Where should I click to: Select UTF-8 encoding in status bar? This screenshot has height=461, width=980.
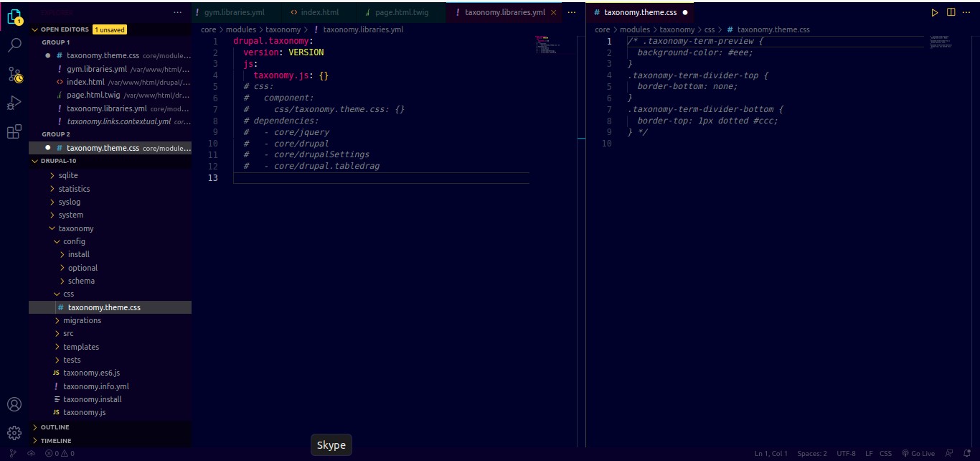click(x=846, y=453)
